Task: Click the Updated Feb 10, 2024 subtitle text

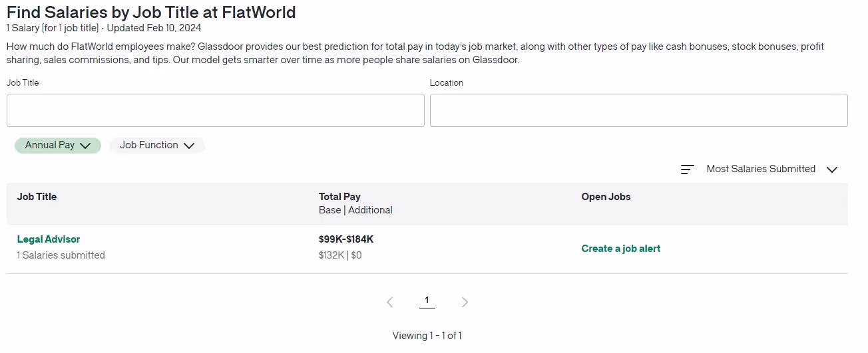Action: click(154, 28)
